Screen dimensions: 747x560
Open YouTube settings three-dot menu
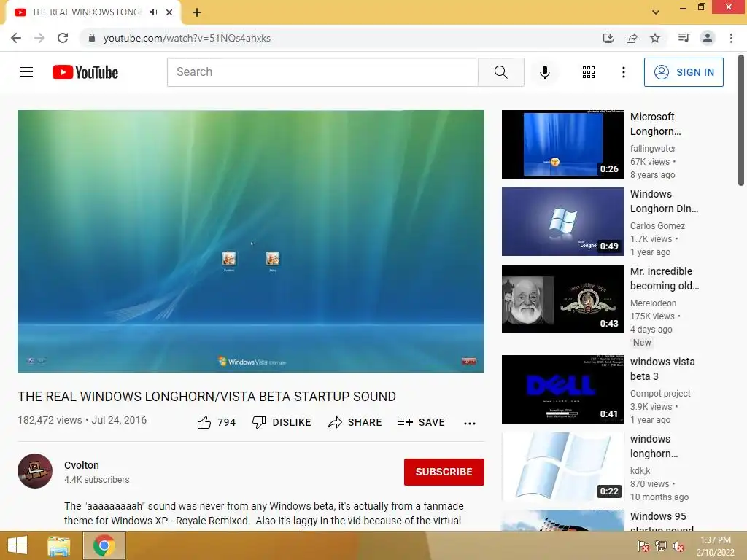[x=623, y=72]
